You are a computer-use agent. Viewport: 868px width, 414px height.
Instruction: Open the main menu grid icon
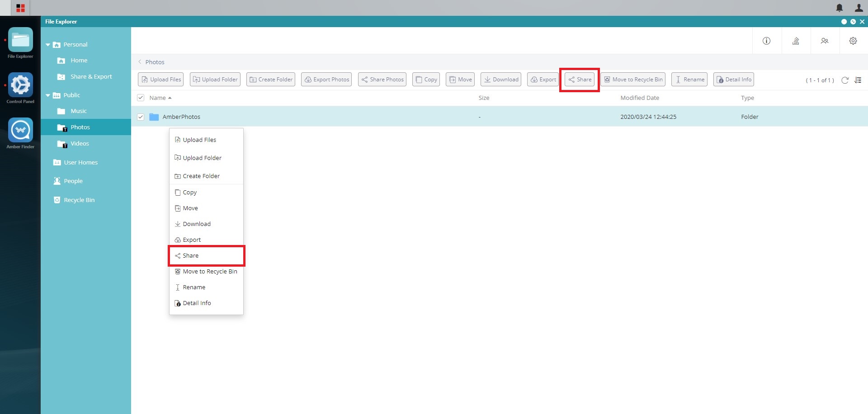click(20, 8)
